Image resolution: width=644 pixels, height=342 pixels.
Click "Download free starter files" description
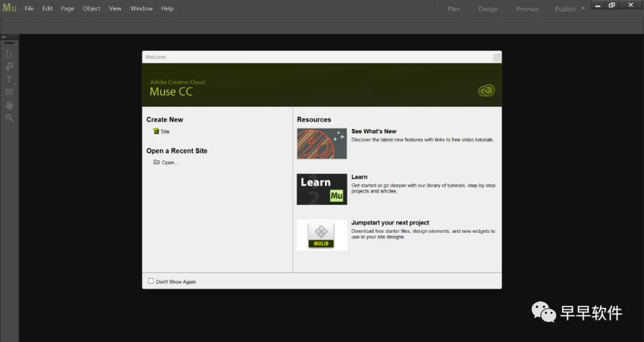pyautogui.click(x=423, y=234)
